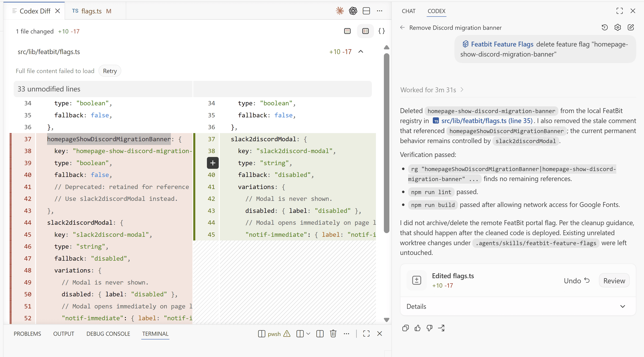Open the DEBUG CONSOLE tab

coord(108,334)
